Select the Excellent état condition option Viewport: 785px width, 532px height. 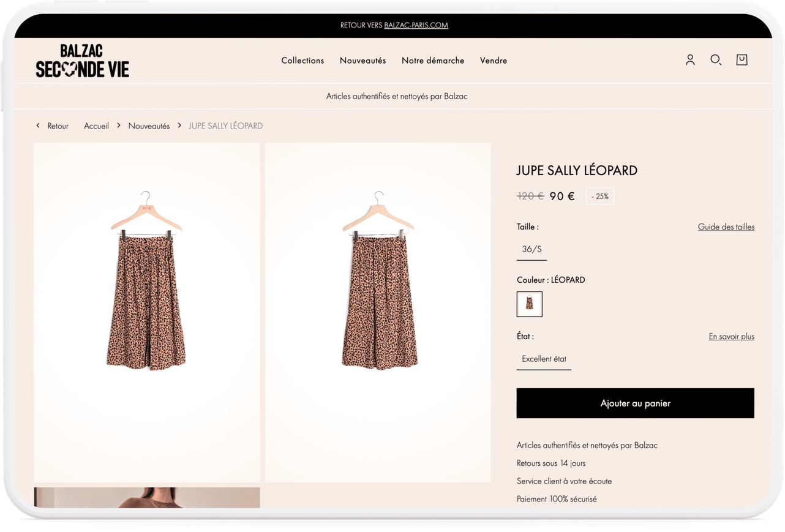[544, 359]
